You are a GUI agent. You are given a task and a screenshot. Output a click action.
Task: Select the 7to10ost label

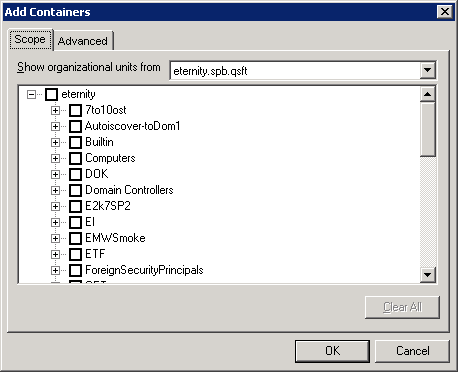click(x=106, y=110)
